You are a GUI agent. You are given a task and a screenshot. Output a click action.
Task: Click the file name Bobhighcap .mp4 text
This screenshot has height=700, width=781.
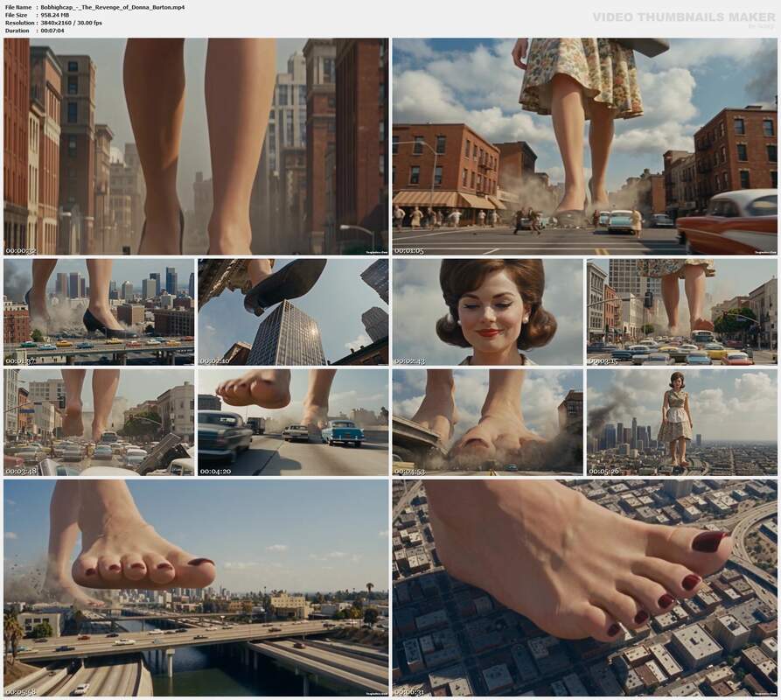tap(113, 8)
